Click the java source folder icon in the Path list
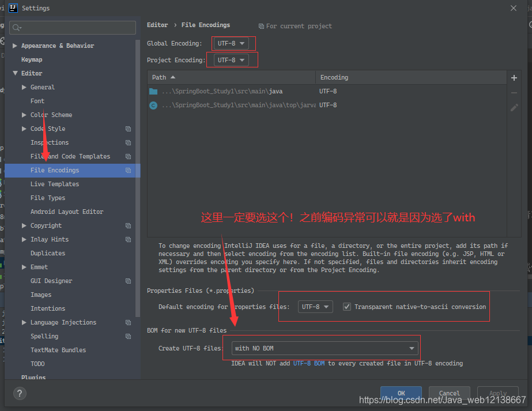Image resolution: width=532 pixels, height=411 pixels. [153, 91]
